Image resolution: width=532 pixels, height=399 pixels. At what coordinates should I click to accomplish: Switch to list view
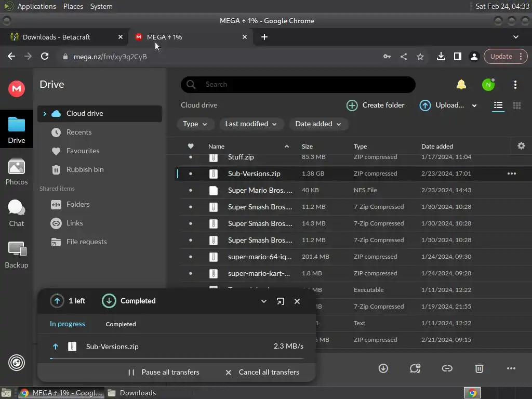(498, 105)
